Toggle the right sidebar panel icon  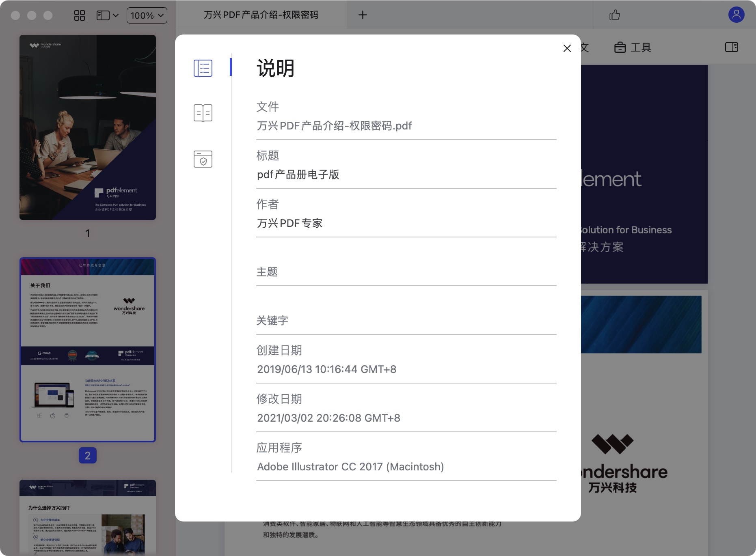point(732,47)
